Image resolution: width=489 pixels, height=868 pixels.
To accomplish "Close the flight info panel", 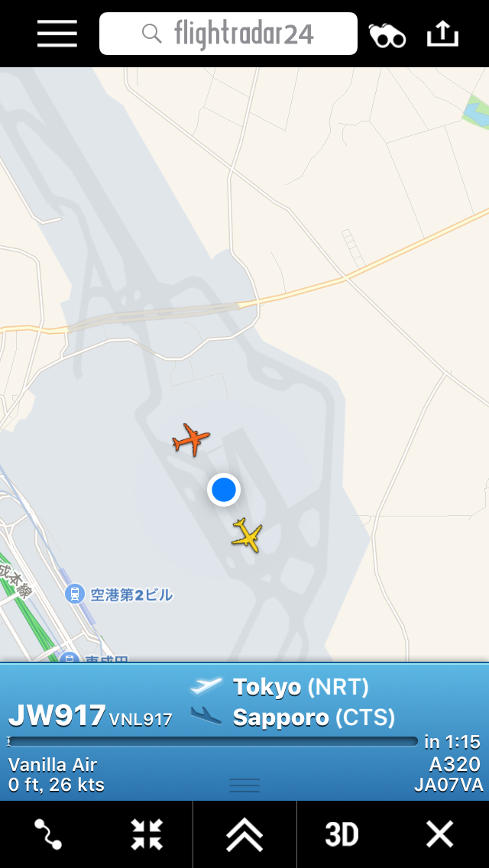I will [x=439, y=834].
